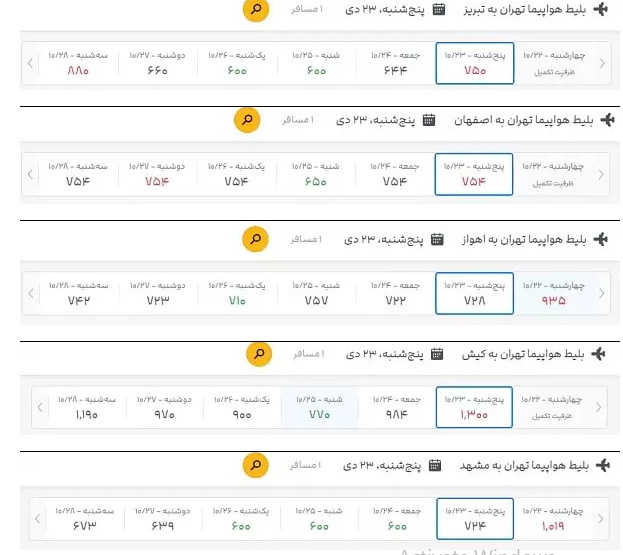Click passenger count in Tehran to Mashhad row

[306, 465]
